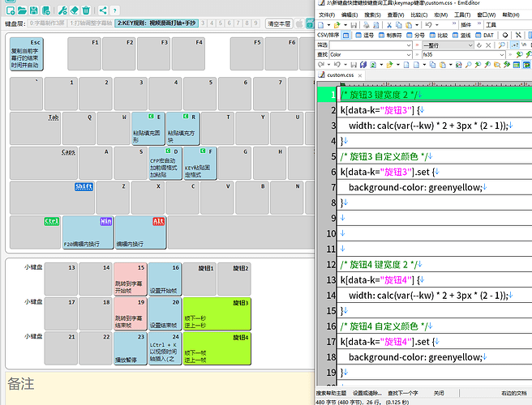Click the trash can delete icon
This screenshot has height=405, width=532.
point(88,10)
